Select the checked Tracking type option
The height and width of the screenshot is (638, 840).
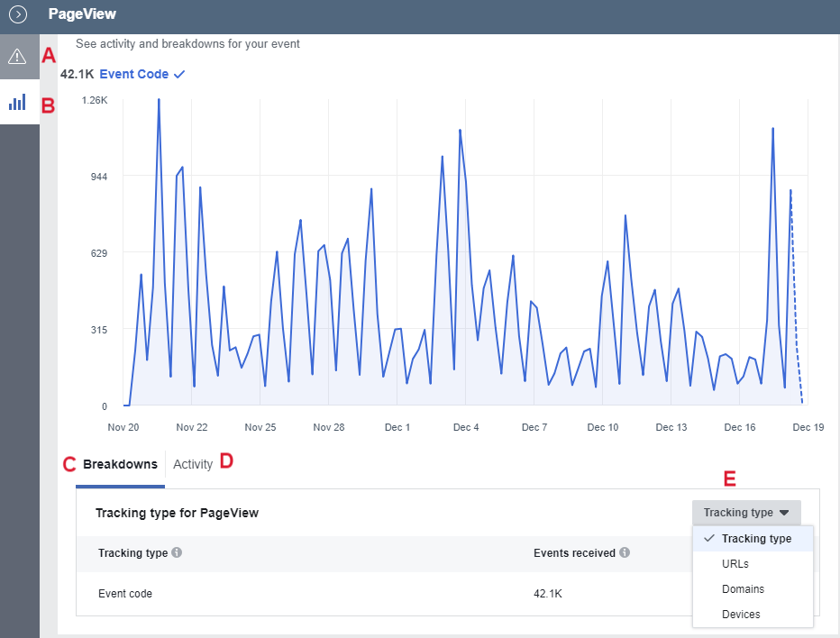(755, 539)
